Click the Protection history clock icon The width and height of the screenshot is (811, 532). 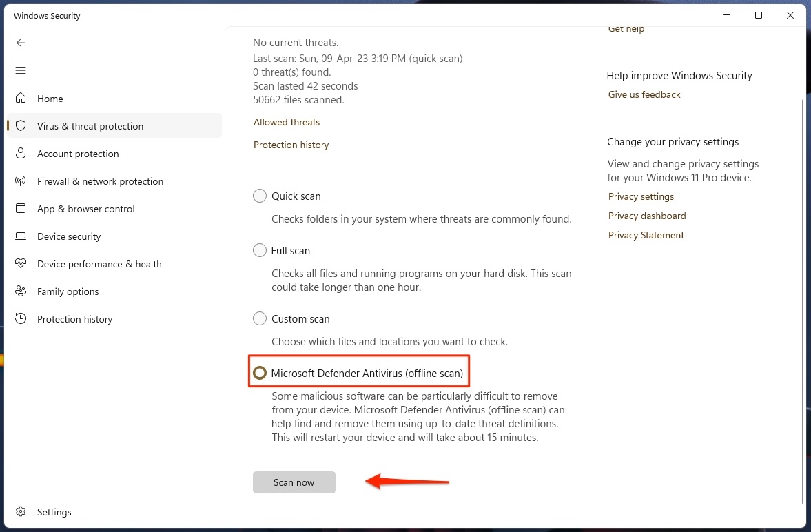[21, 318]
